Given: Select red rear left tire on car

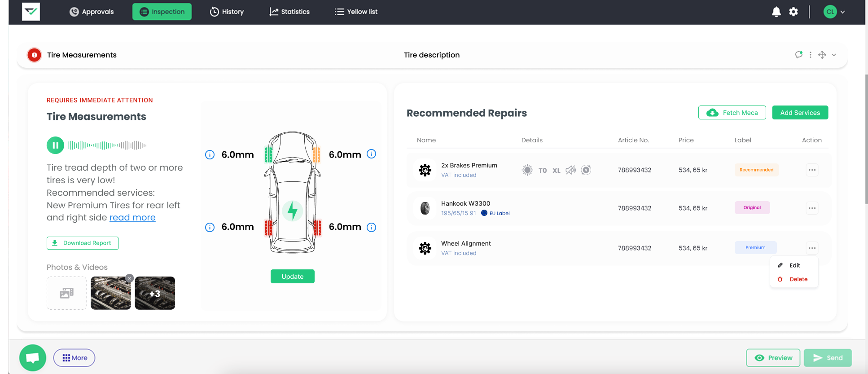Looking at the screenshot, I should click(268, 228).
